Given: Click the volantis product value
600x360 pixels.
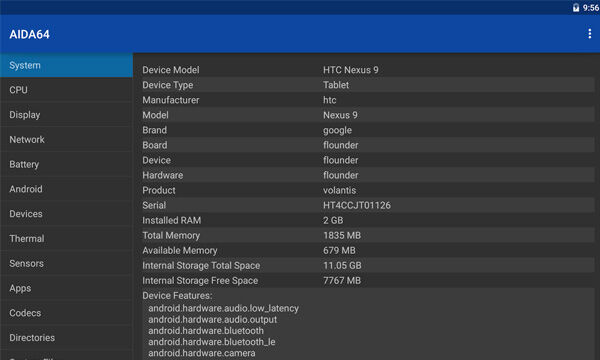Looking at the screenshot, I should click(x=339, y=190).
